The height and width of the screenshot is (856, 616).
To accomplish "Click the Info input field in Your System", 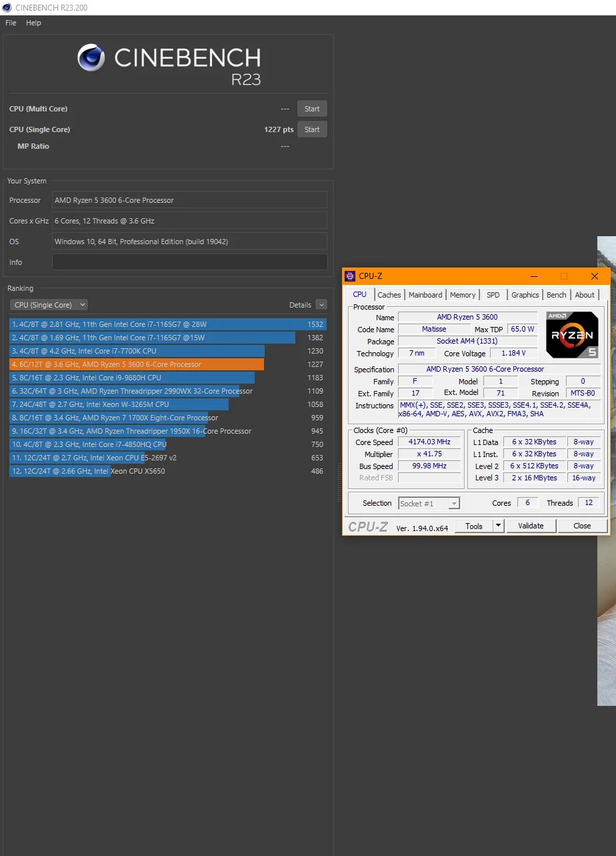I will (189, 262).
